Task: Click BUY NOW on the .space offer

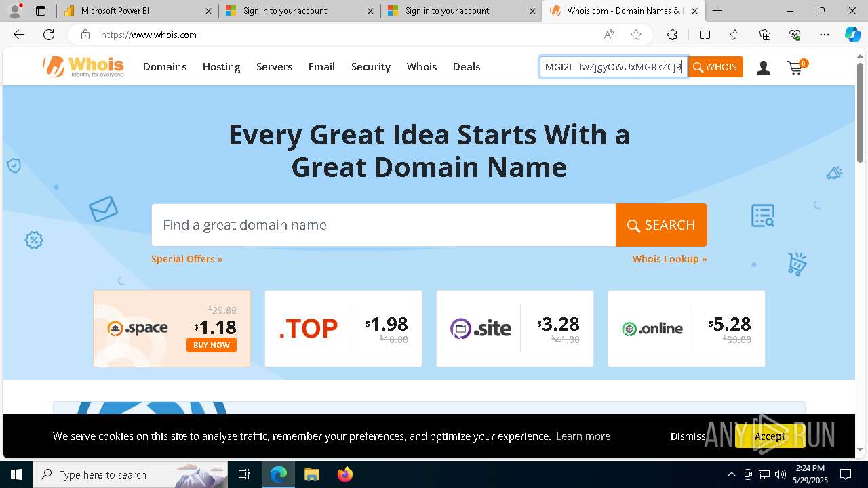Action: coord(212,345)
